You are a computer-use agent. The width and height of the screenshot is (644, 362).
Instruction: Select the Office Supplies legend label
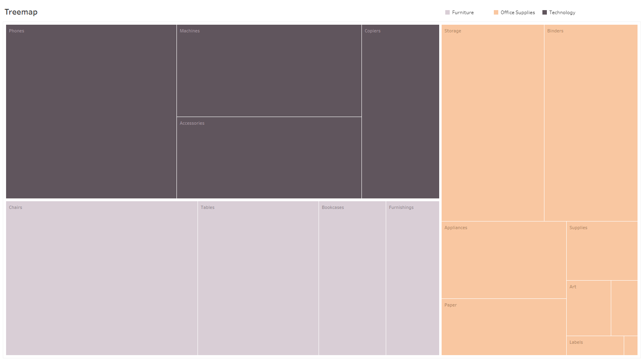(x=518, y=13)
